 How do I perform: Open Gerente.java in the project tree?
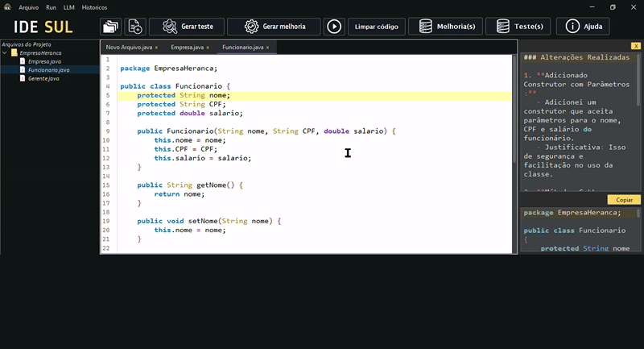pyautogui.click(x=43, y=79)
